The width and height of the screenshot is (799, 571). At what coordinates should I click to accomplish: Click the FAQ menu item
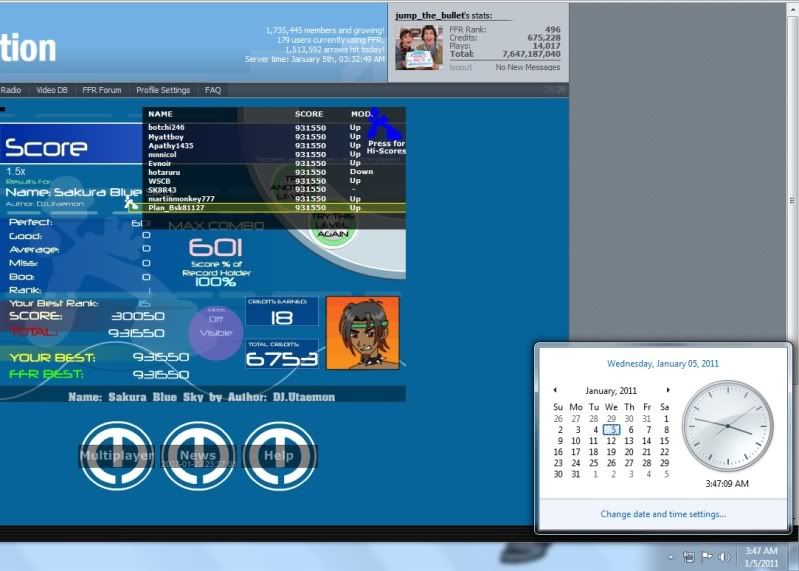coord(213,90)
